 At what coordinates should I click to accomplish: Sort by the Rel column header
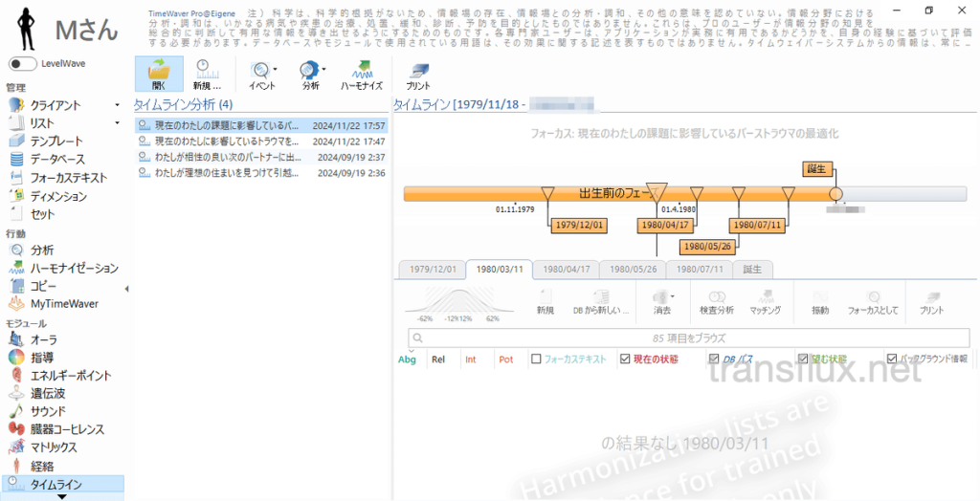pos(438,359)
